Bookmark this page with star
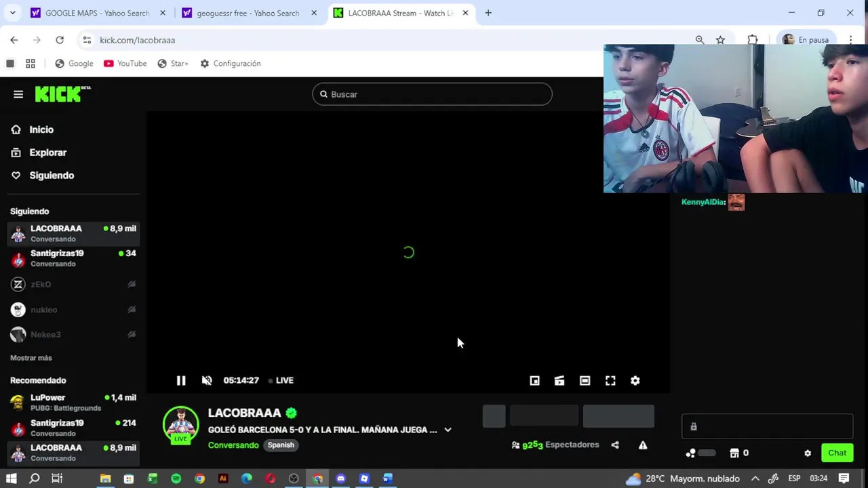Viewport: 868px width, 488px height. [x=720, y=40]
